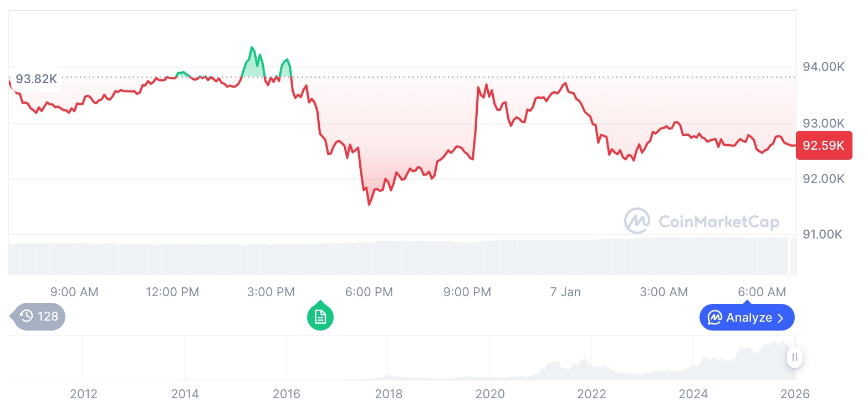Click the 2018 year on overview timeline

point(389,394)
